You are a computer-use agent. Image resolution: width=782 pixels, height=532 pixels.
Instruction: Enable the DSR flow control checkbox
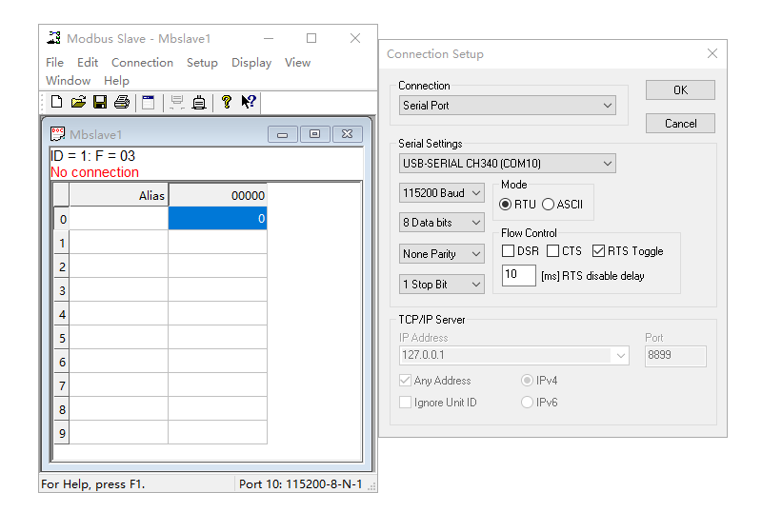coord(509,251)
